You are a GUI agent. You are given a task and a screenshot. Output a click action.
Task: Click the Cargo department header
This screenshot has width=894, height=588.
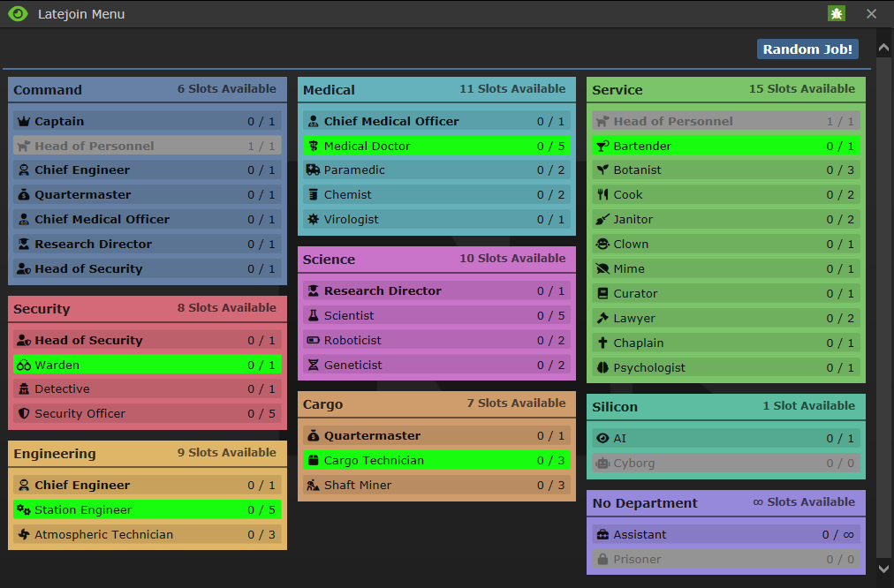(436, 404)
